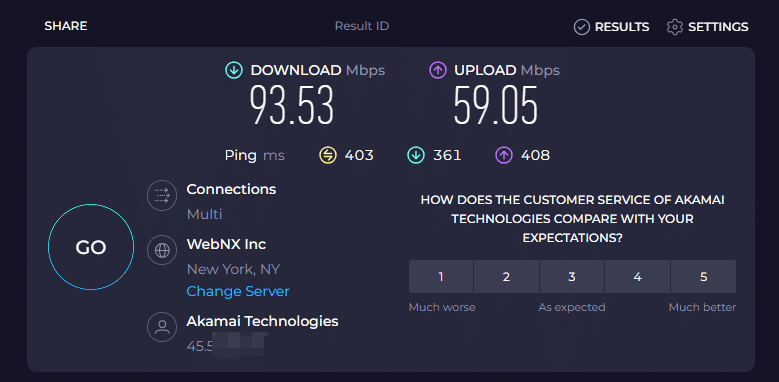Click the globe icon beside WebNX Inc

click(x=162, y=250)
